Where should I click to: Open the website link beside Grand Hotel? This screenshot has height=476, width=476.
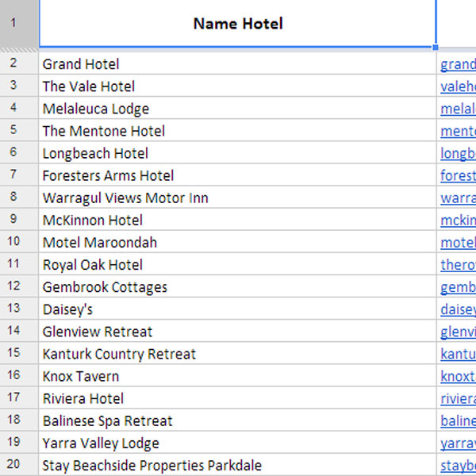(459, 64)
